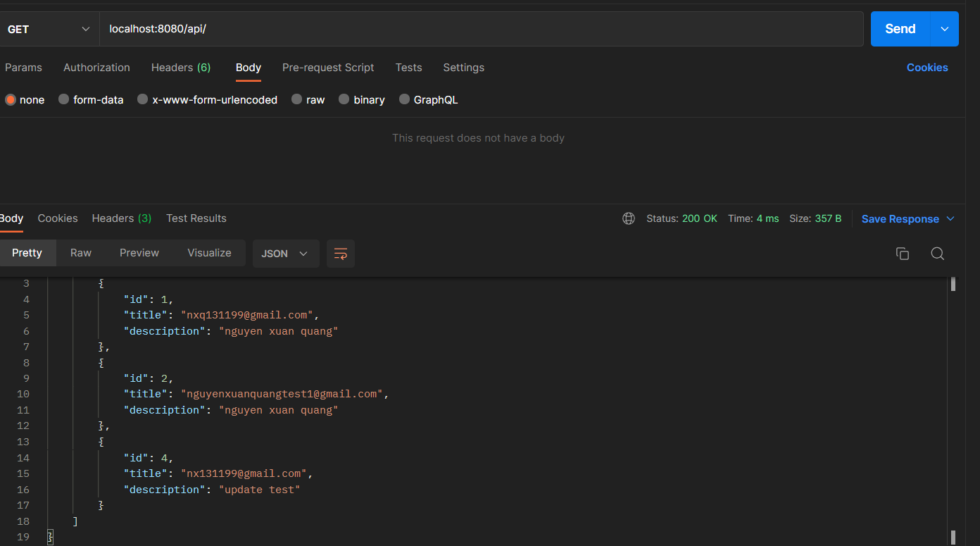Click the copy response icon

pyautogui.click(x=902, y=254)
